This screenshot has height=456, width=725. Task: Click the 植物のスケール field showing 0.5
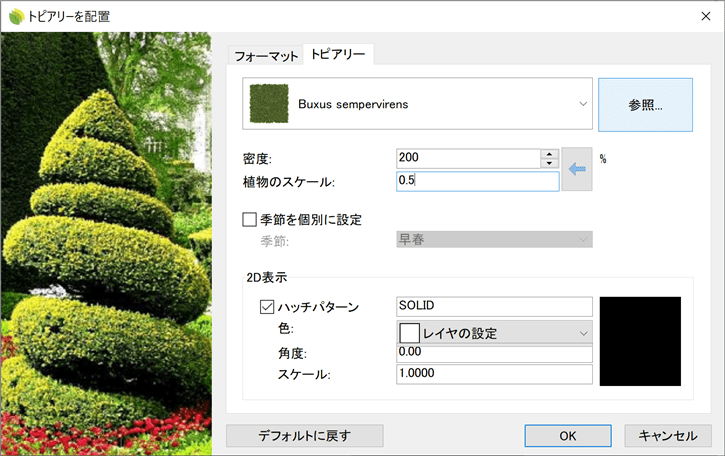coord(478,181)
